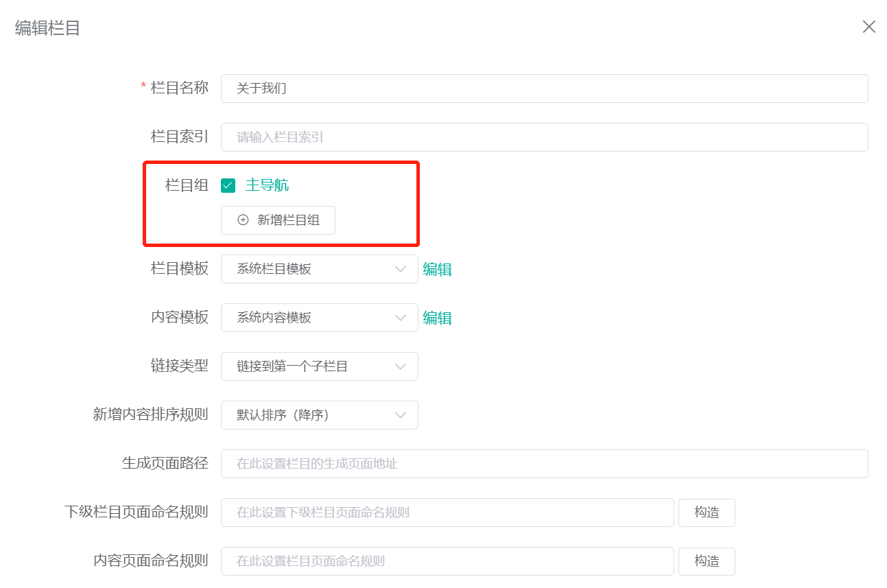Click the 编辑 link next to 内容模板
887x588 pixels.
[438, 318]
